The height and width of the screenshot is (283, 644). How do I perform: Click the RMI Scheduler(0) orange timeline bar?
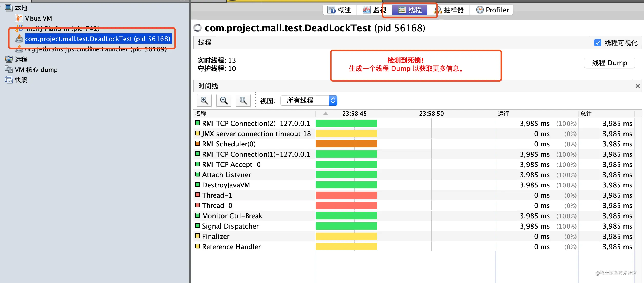[346, 144]
